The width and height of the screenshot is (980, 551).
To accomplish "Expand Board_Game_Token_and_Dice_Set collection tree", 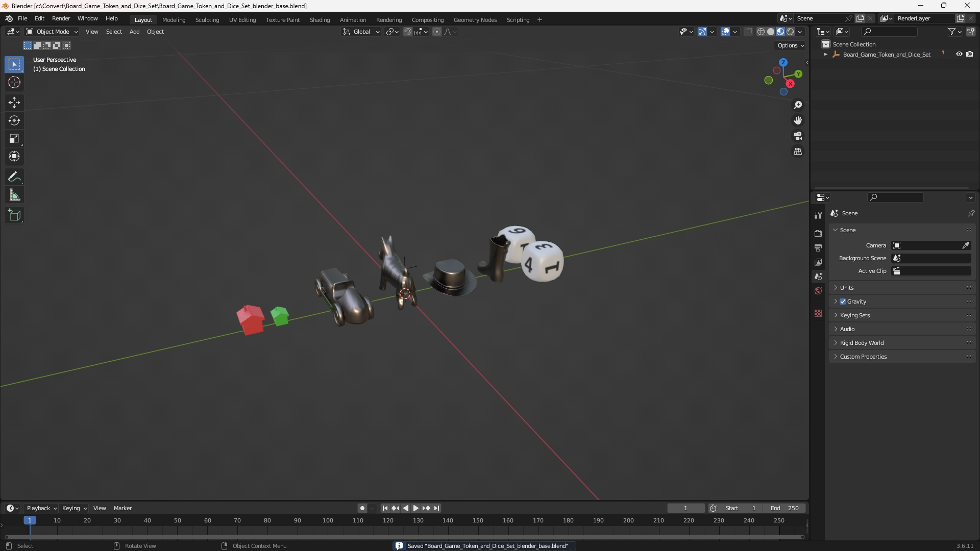I will point(826,54).
